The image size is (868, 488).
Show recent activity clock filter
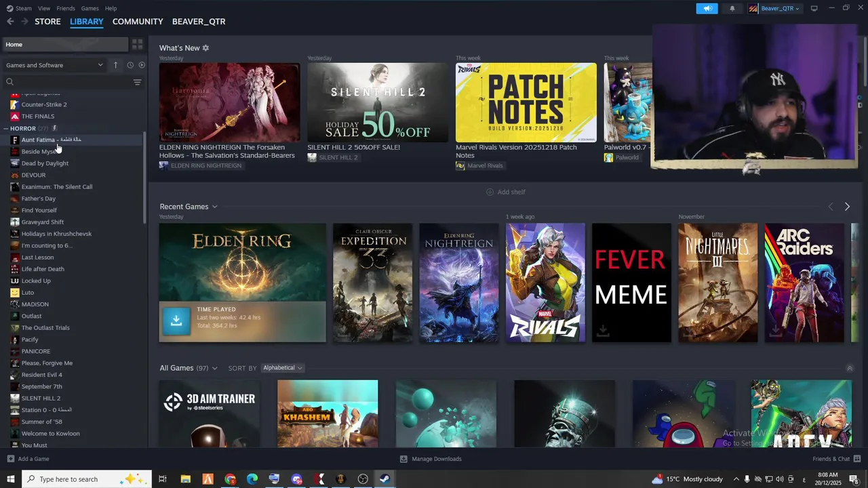click(130, 65)
